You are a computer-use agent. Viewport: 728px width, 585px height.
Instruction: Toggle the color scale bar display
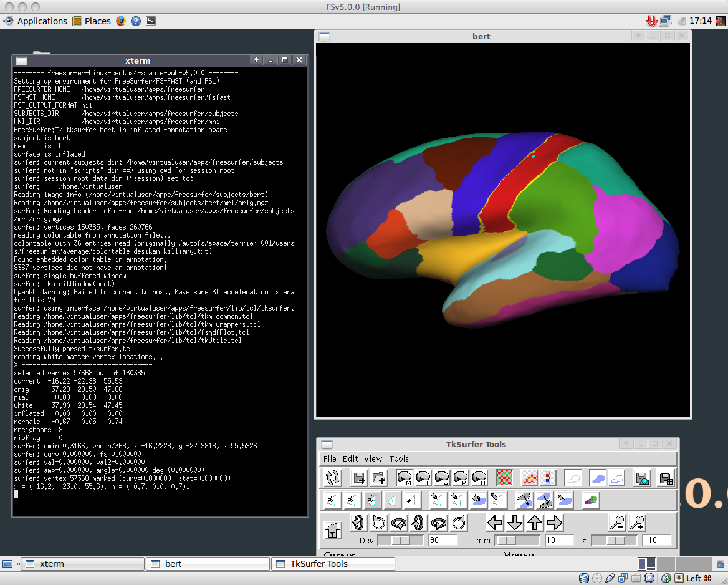coord(548,478)
